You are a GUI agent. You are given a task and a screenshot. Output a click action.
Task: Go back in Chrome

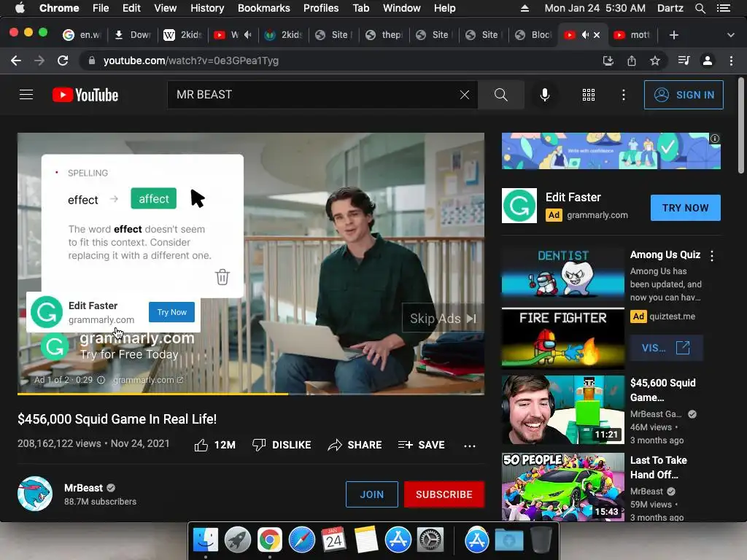16,61
